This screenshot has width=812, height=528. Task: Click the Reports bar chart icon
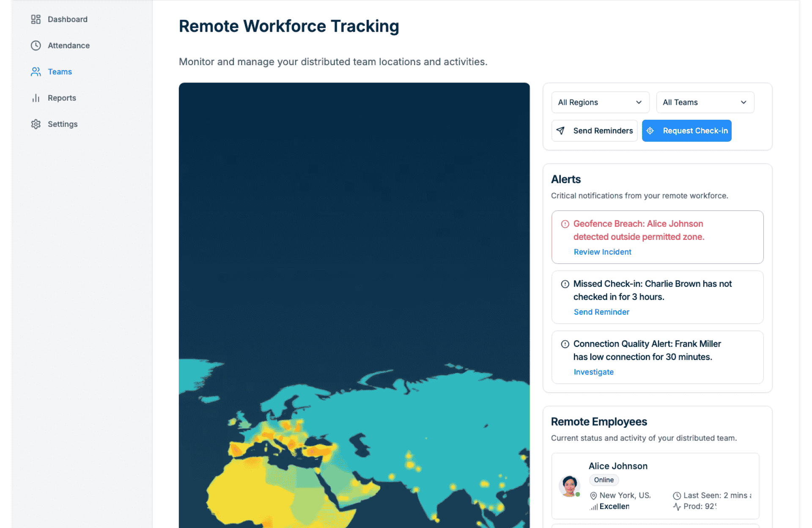coord(36,98)
